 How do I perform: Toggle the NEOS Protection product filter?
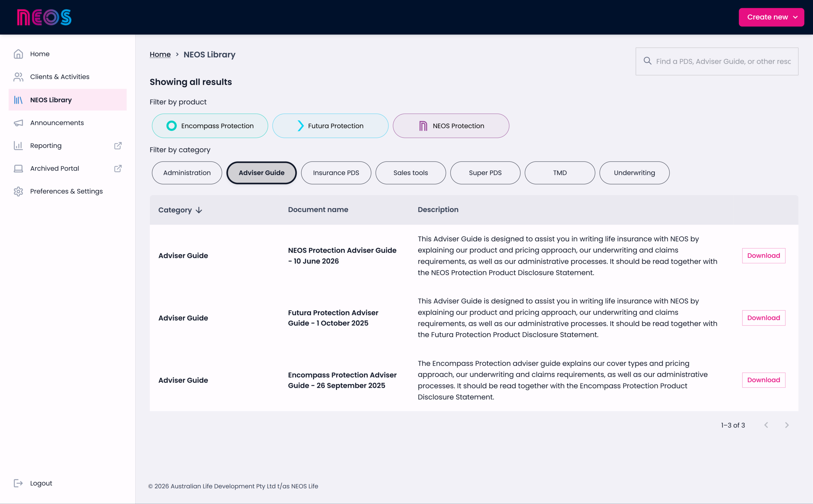click(451, 126)
